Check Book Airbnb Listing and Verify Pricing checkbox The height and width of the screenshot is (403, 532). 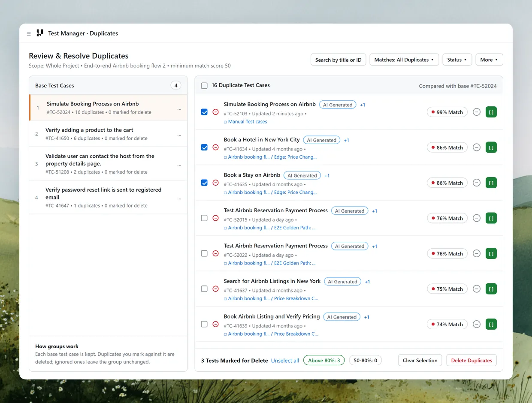point(204,324)
